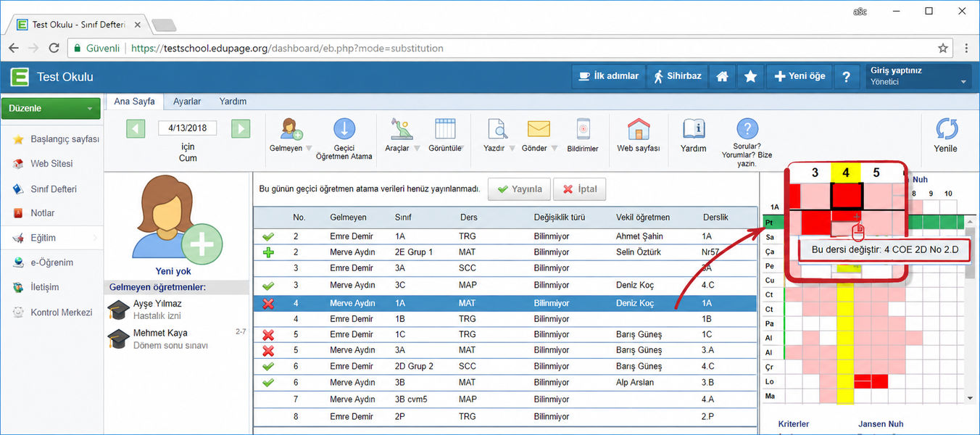Screen dimensions: 980x435
Task: Open Bildirimler notifications icon
Action: point(582,129)
